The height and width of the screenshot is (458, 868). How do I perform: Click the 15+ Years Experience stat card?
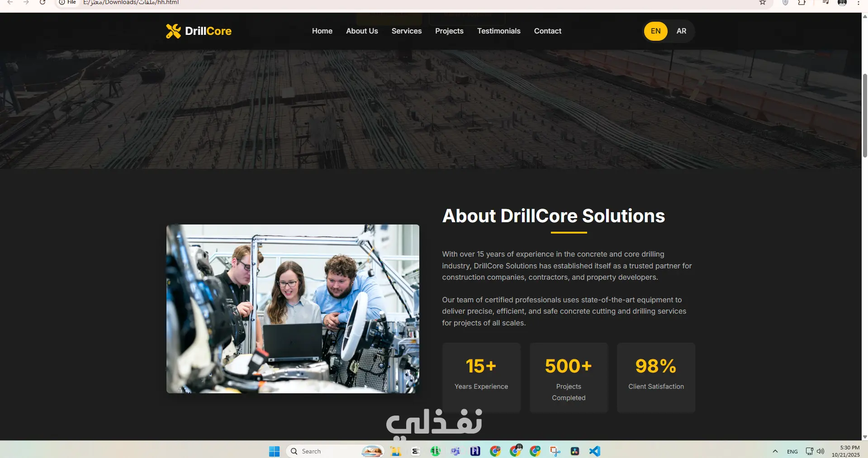tap(481, 377)
